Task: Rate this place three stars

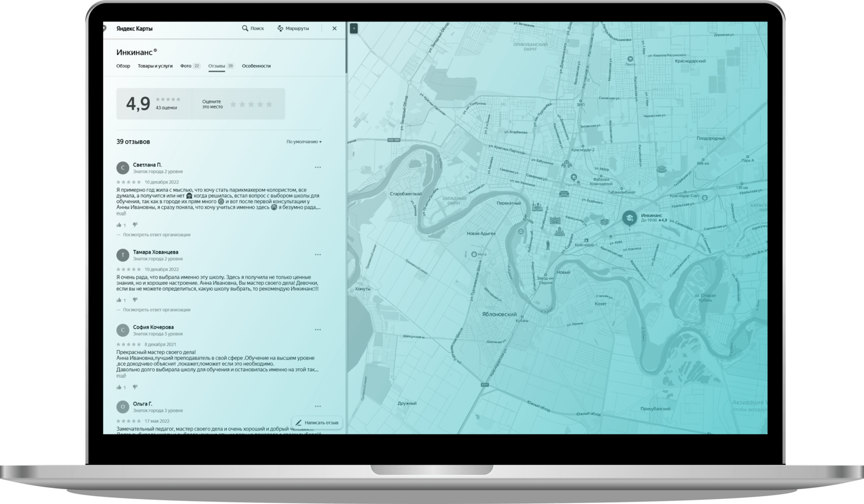Action: coord(251,104)
